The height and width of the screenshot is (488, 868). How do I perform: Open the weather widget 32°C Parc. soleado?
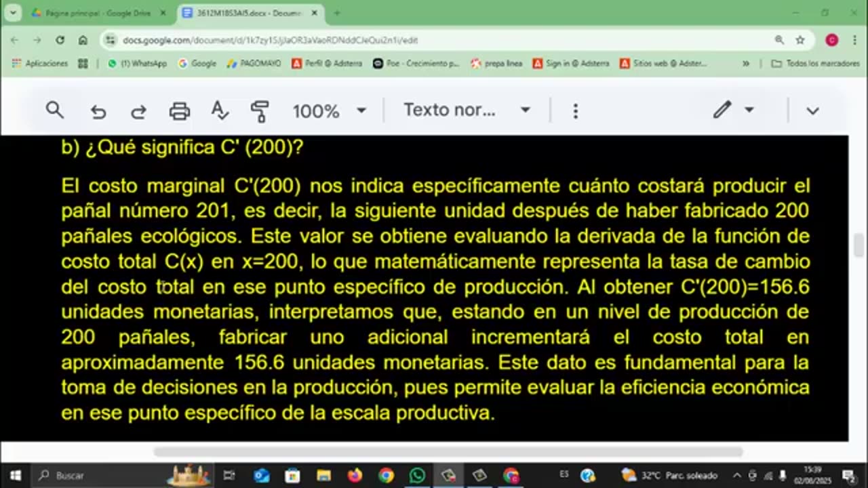click(x=669, y=475)
